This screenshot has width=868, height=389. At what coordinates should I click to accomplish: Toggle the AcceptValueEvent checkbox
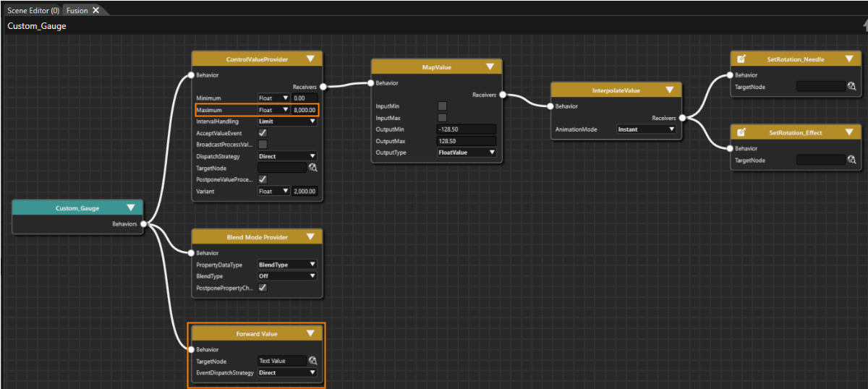click(x=263, y=133)
